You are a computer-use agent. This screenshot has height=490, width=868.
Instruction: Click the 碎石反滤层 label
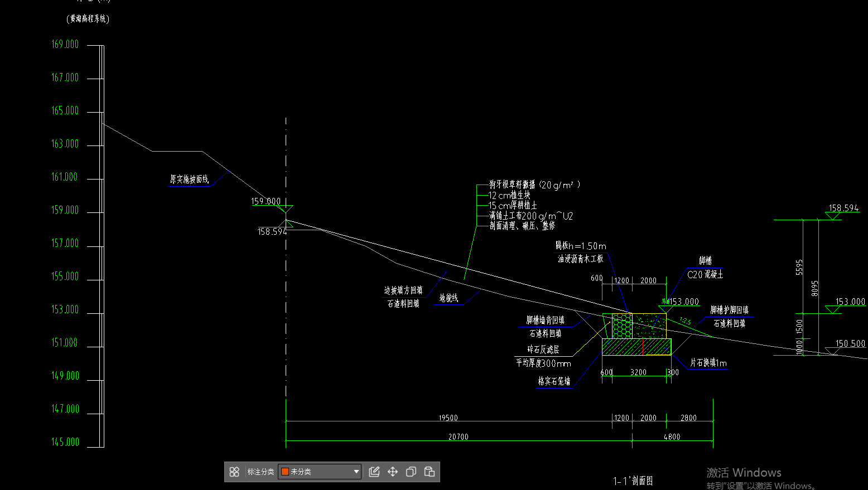point(543,350)
